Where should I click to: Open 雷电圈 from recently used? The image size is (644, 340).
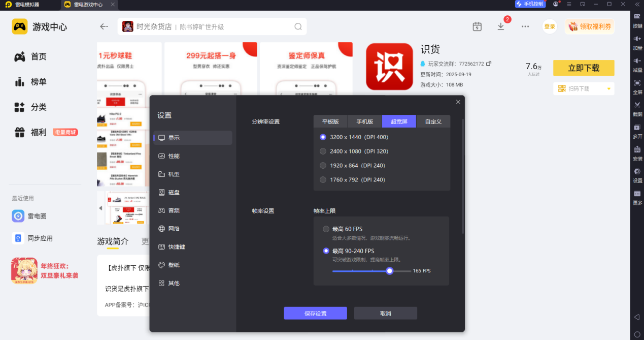[29, 216]
